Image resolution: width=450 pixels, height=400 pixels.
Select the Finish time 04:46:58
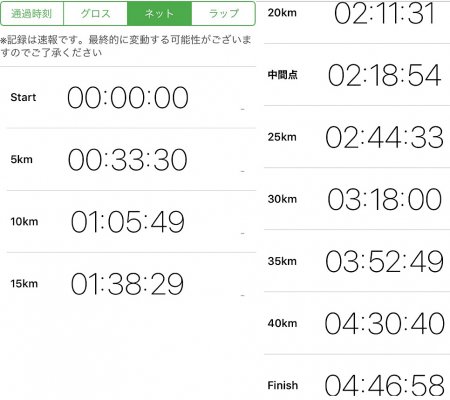coord(385,385)
